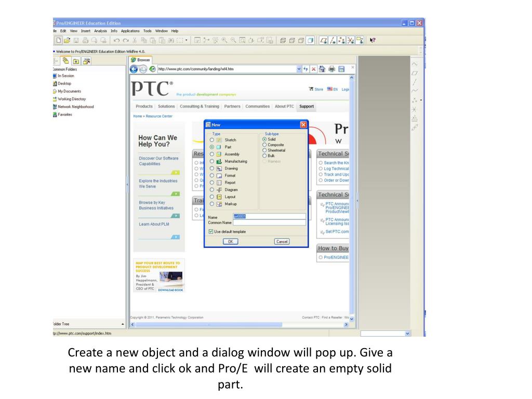Switch to the Browser tab

coord(140,60)
